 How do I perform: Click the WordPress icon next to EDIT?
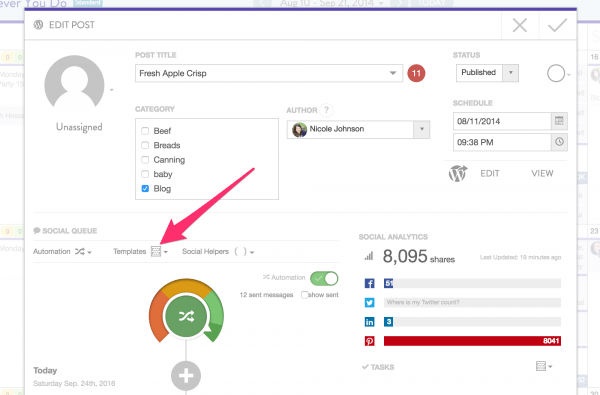click(x=458, y=173)
